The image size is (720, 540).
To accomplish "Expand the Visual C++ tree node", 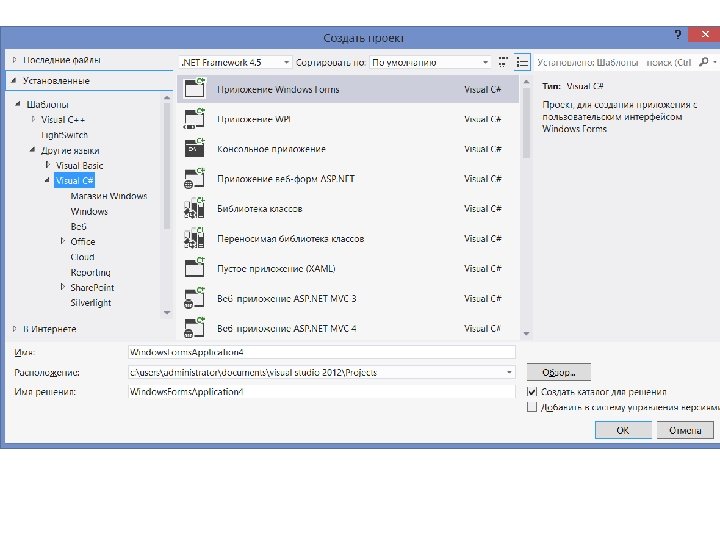I will click(x=33, y=119).
